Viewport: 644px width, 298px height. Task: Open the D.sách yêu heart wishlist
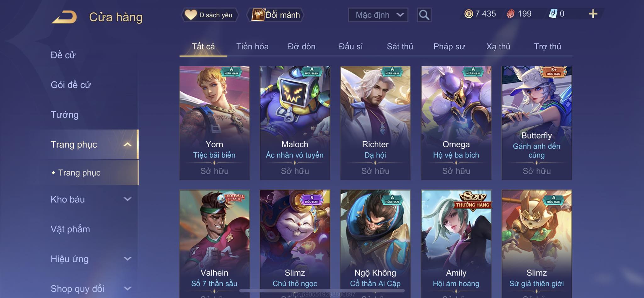209,15
